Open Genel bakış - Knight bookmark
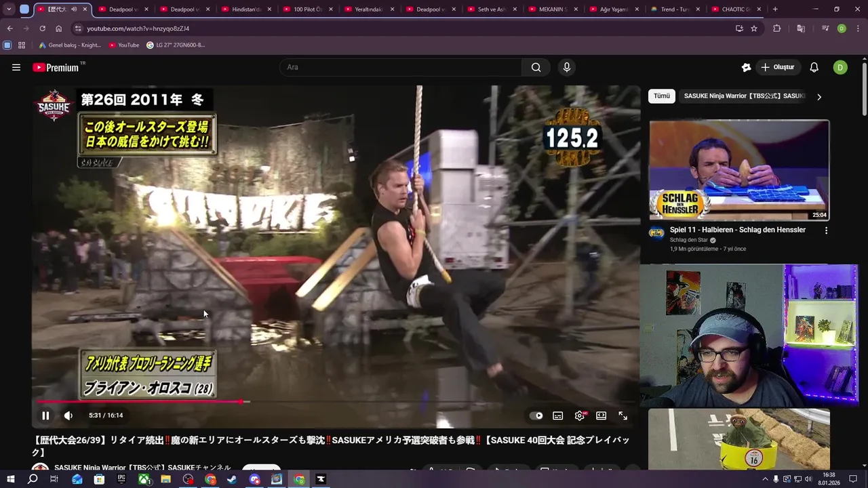Viewport: 868px width, 488px height. pos(70,45)
